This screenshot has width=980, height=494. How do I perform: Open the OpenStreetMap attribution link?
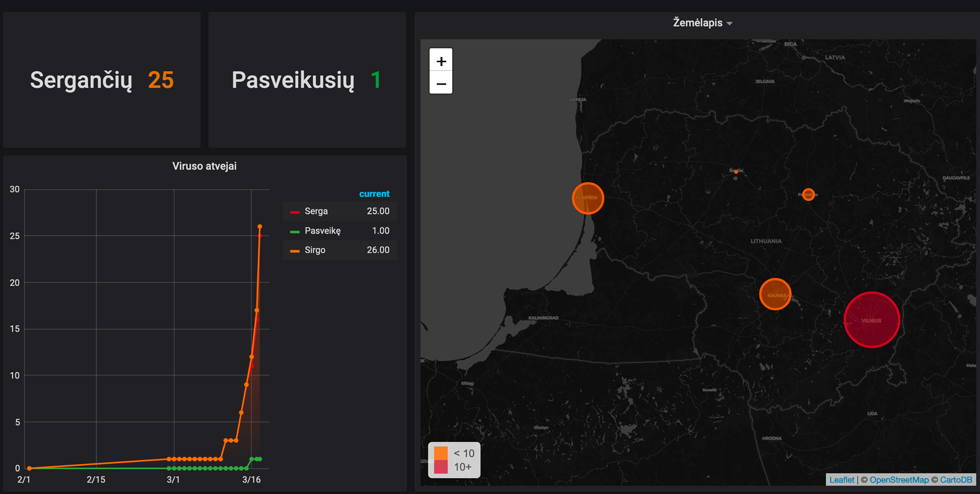[x=899, y=480]
